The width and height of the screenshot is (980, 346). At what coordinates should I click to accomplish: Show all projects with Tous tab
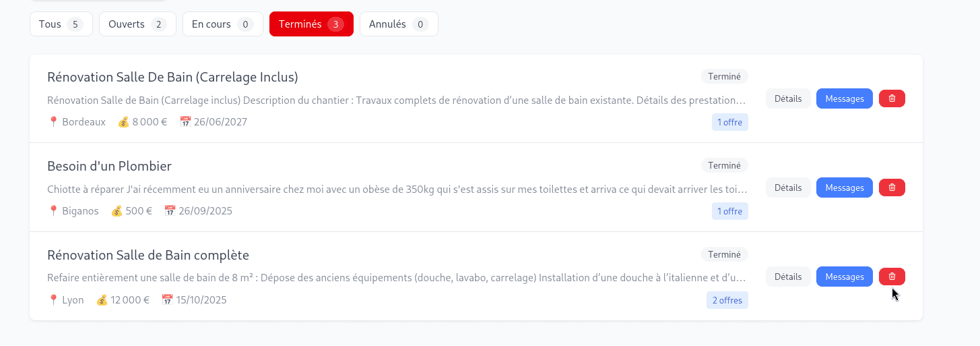(61, 24)
